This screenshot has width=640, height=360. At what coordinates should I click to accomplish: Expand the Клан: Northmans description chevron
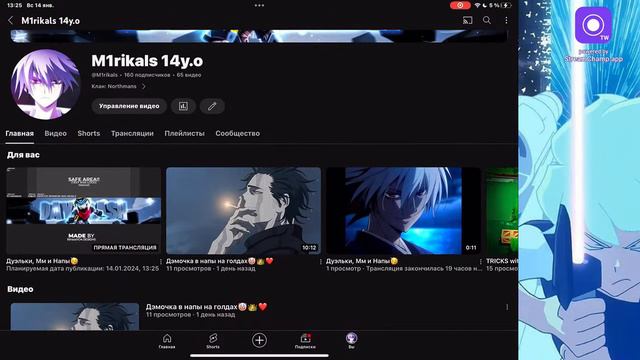click(x=144, y=87)
